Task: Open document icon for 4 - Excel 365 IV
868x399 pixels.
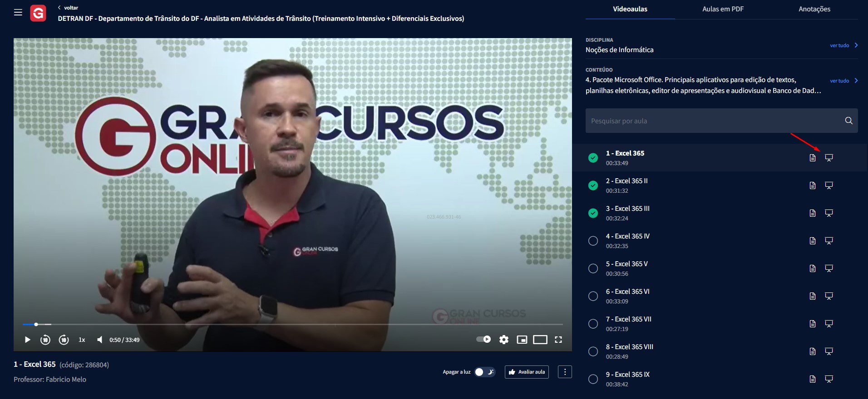Action: click(813, 241)
